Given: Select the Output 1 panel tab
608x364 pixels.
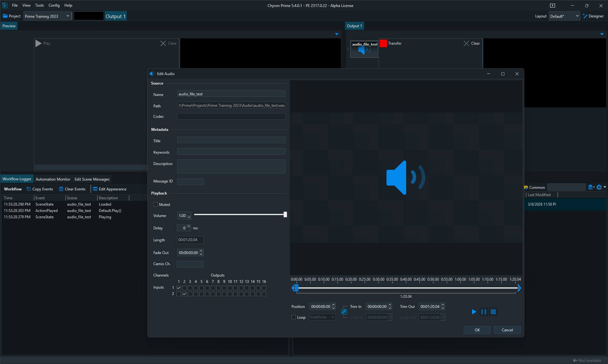Looking at the screenshot, I should coord(354,26).
